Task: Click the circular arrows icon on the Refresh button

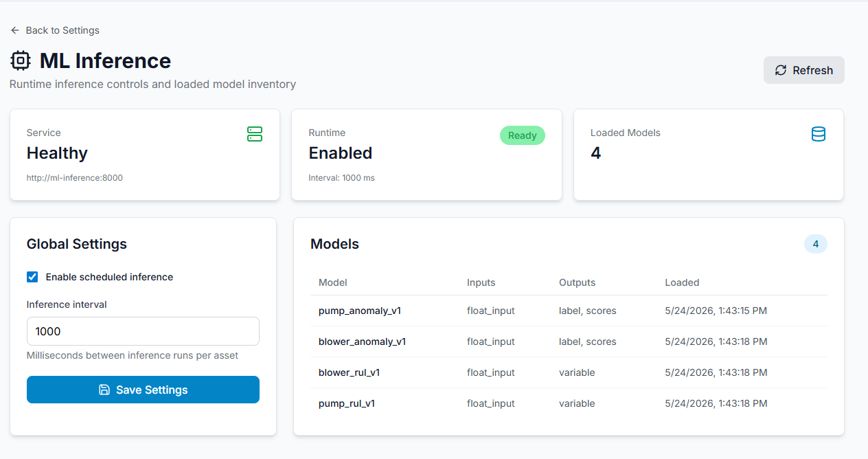Action: pos(781,70)
